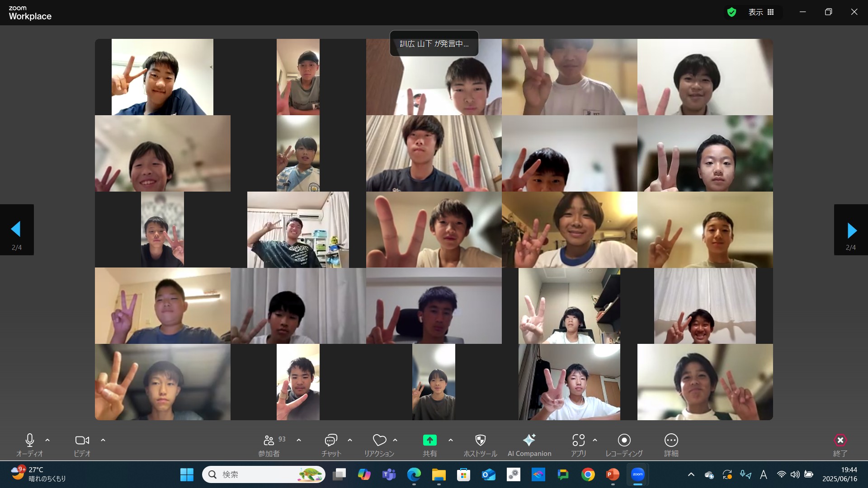Click battery status tray icon
This screenshot has width=868, height=488.
[x=809, y=474]
